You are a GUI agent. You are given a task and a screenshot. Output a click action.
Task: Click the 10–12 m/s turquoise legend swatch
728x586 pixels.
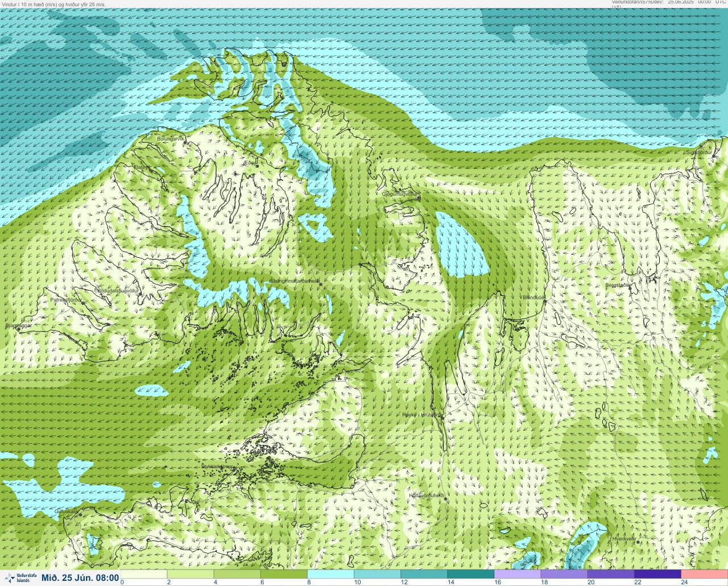click(378, 574)
